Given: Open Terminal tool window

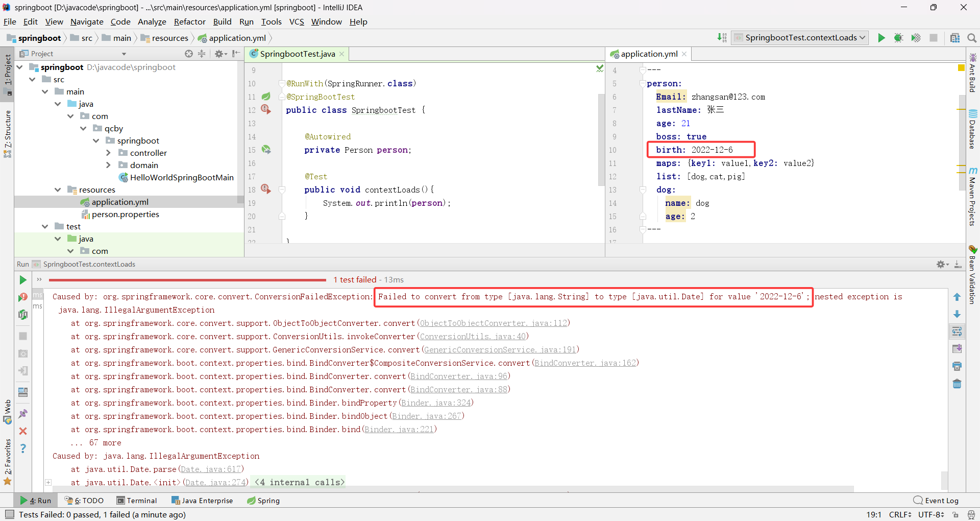Looking at the screenshot, I should pyautogui.click(x=137, y=501).
